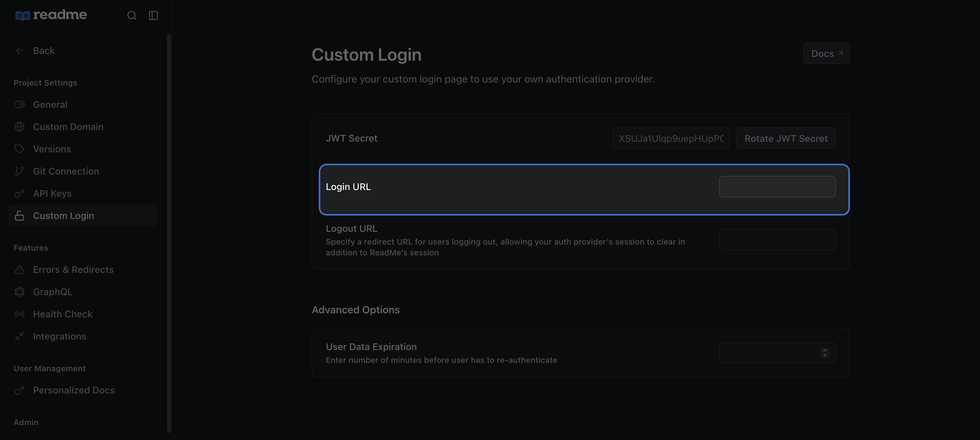Image resolution: width=980 pixels, height=440 pixels.
Task: Click the Custom Login lock icon
Action: point(20,216)
